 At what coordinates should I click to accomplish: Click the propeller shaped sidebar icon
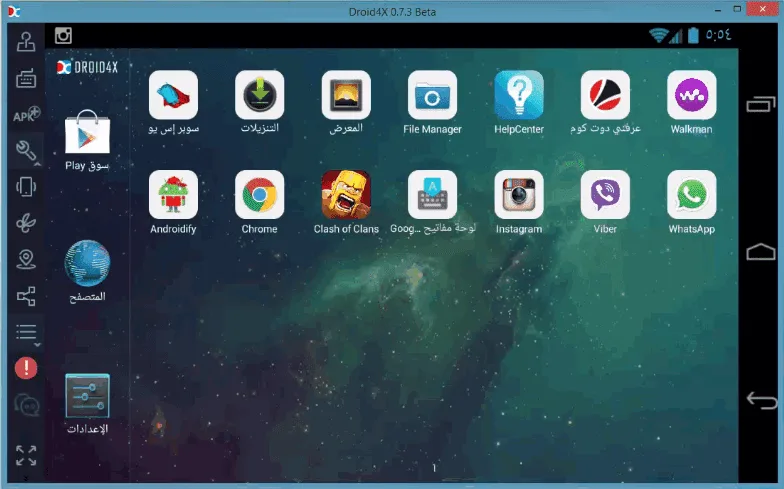coord(26,223)
